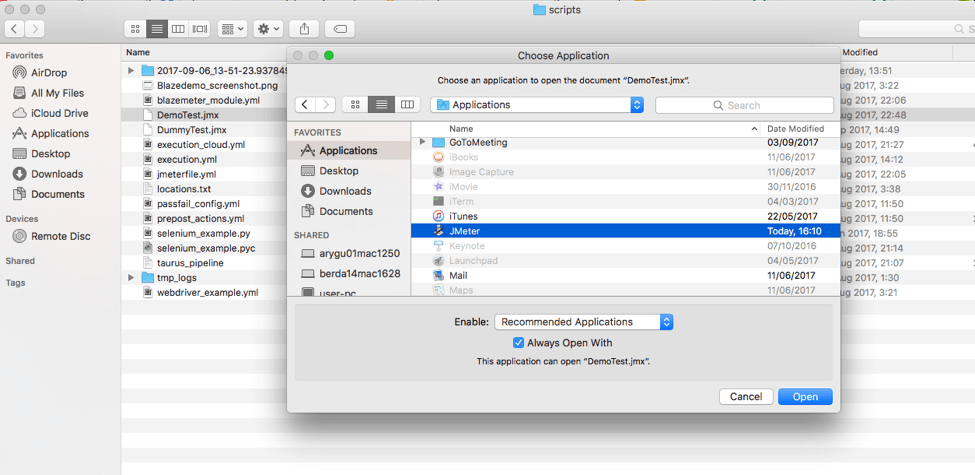This screenshot has width=975, height=475.
Task: Select icon view in Choose Application dialog
Action: (x=355, y=105)
